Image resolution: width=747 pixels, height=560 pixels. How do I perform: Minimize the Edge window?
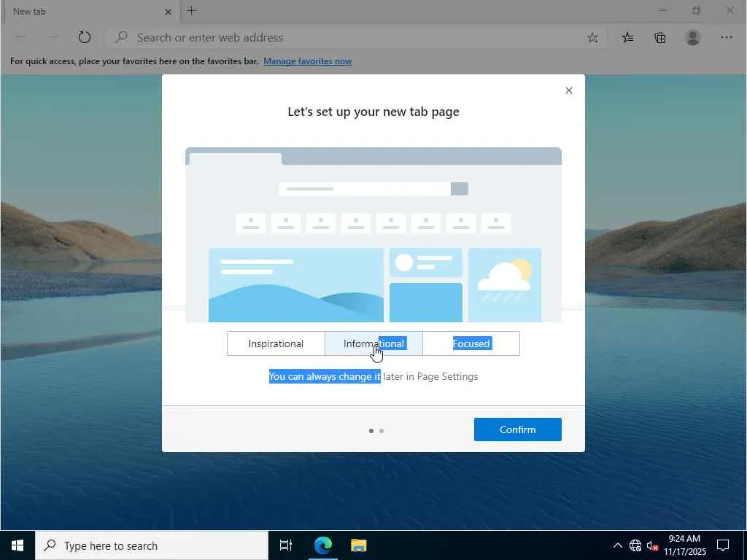[x=662, y=10]
